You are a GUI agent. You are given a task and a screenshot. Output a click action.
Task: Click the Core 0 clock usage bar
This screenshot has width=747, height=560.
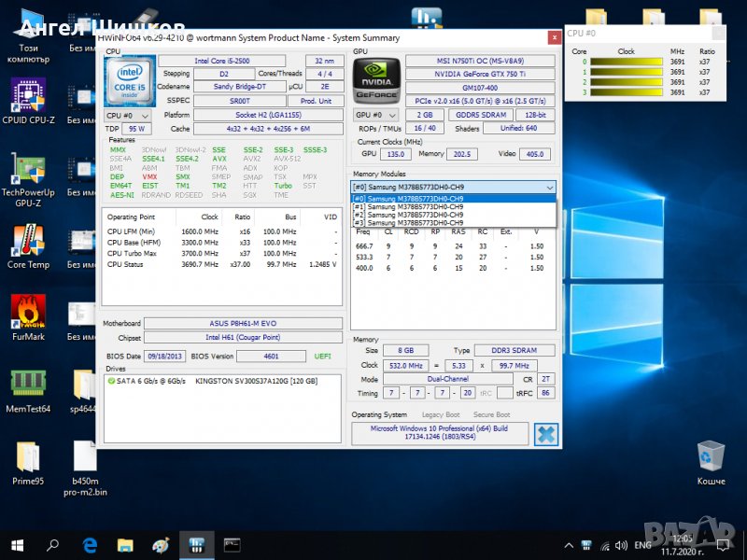[626, 63]
